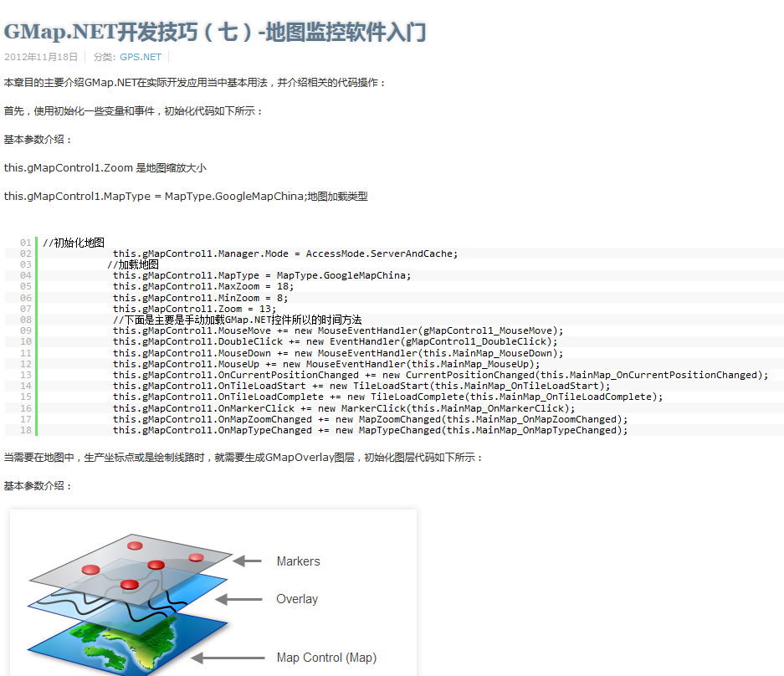Click the Map Control (Map) label
Viewport: 784px width, 676px height.
(326, 658)
